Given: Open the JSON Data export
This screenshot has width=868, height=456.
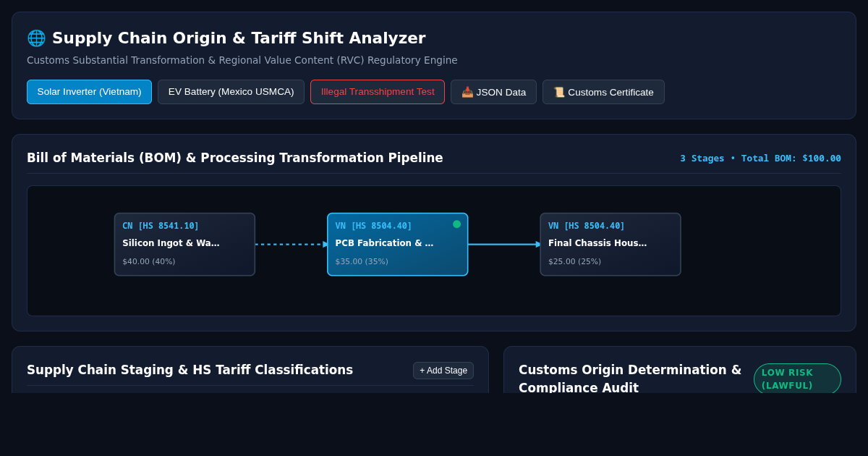Looking at the screenshot, I should pyautogui.click(x=493, y=92).
